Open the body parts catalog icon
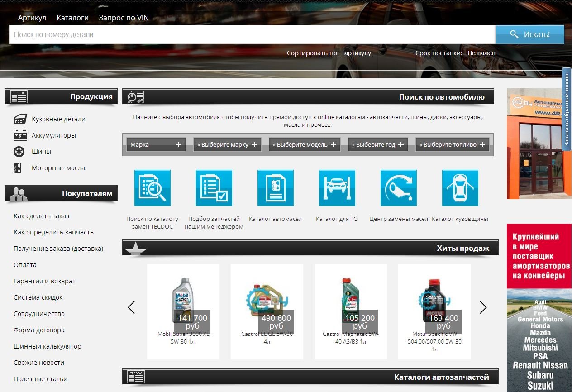The width and height of the screenshot is (572, 392). click(460, 188)
